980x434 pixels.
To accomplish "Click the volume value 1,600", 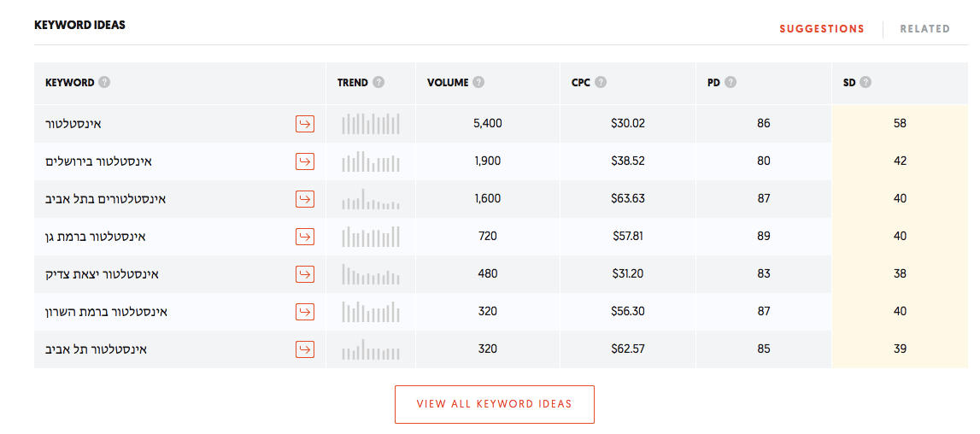I will [x=488, y=199].
